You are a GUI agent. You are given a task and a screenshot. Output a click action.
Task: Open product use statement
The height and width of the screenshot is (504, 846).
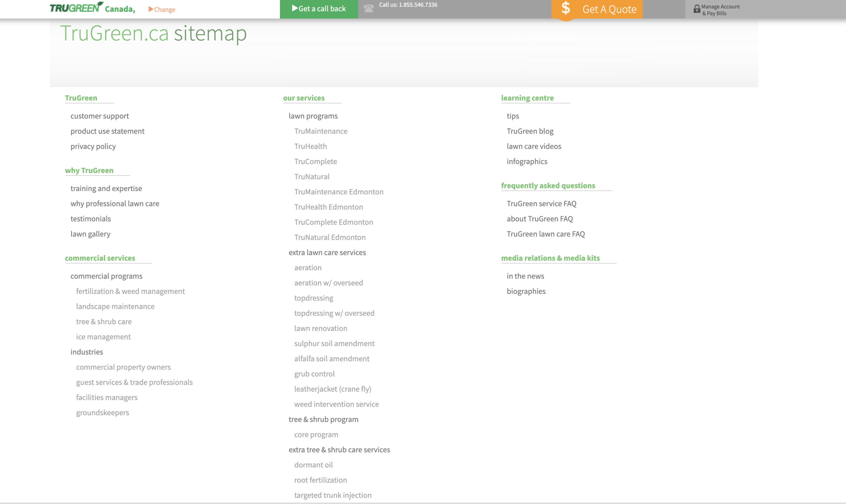pyautogui.click(x=107, y=131)
